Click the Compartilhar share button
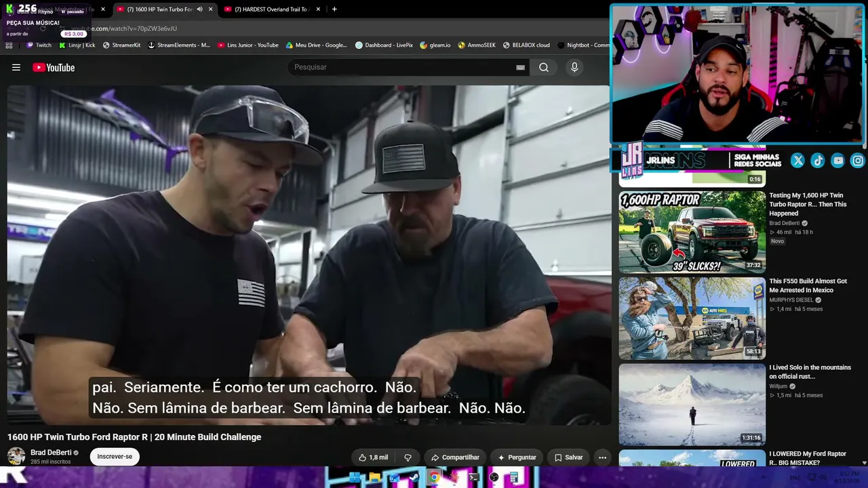868x488 pixels. [x=455, y=457]
